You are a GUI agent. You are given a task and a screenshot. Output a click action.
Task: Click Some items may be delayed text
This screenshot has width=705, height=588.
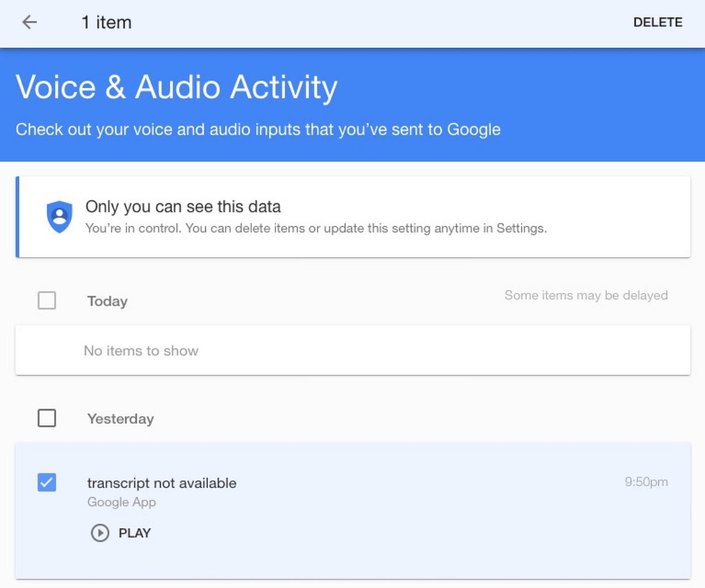click(x=586, y=296)
